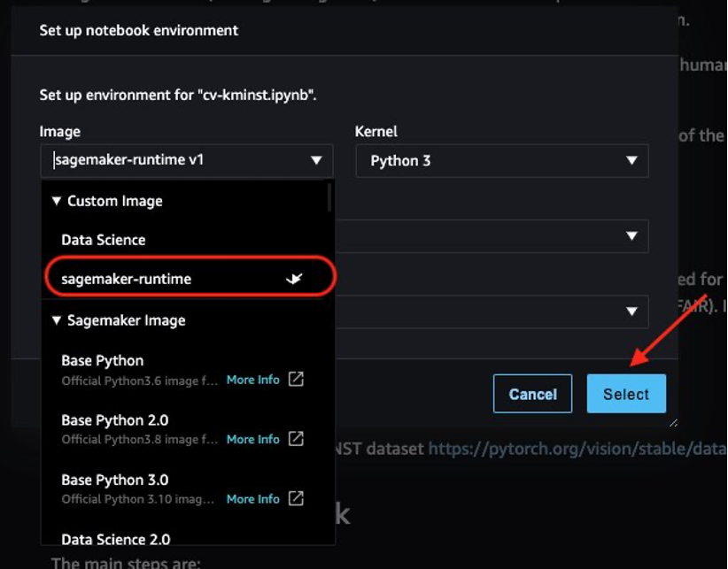Confirm the environment with the Select button
This screenshot has height=569, width=728.
tap(626, 394)
